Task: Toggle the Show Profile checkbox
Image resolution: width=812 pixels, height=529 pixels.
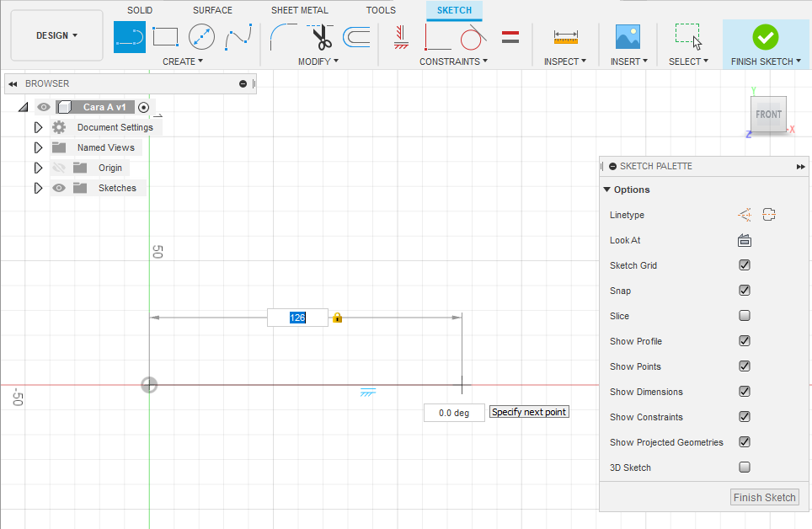Action: click(x=745, y=341)
